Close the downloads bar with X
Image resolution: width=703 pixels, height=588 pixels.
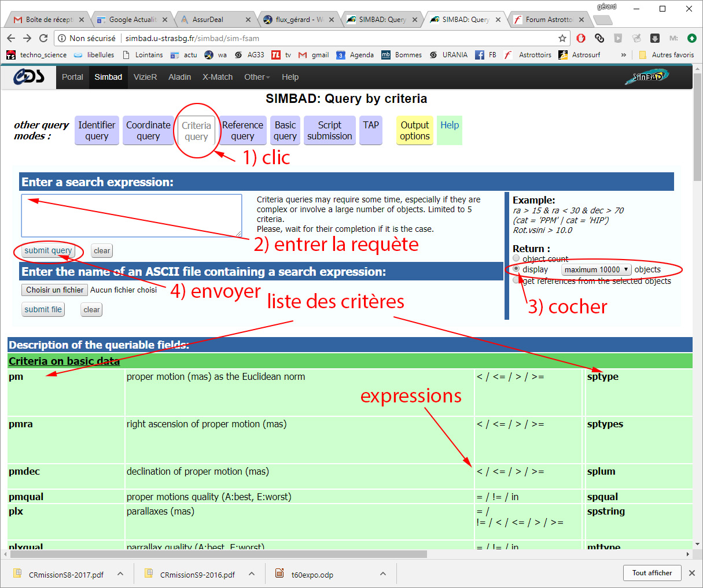pos(692,573)
